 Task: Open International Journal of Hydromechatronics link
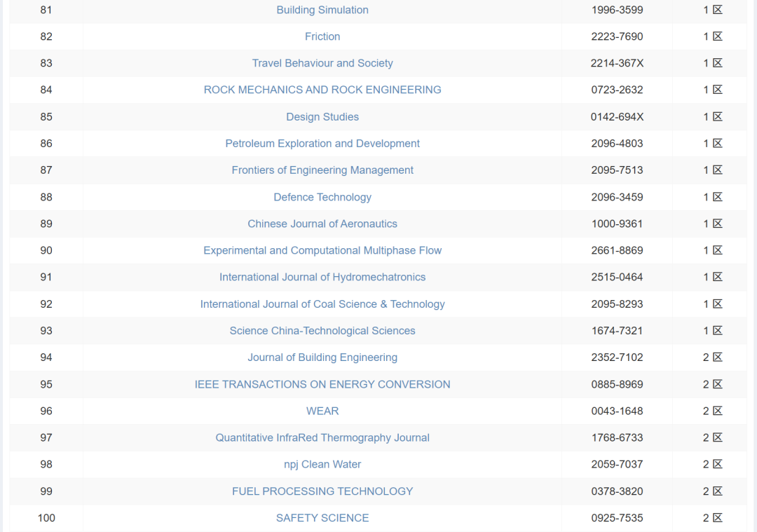(322, 277)
